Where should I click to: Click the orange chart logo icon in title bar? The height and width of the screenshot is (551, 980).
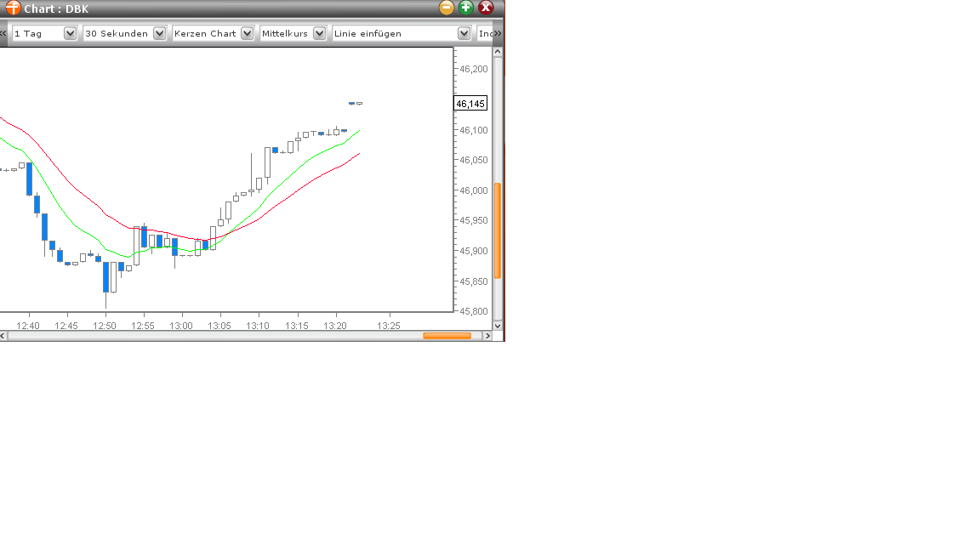pyautogui.click(x=13, y=9)
